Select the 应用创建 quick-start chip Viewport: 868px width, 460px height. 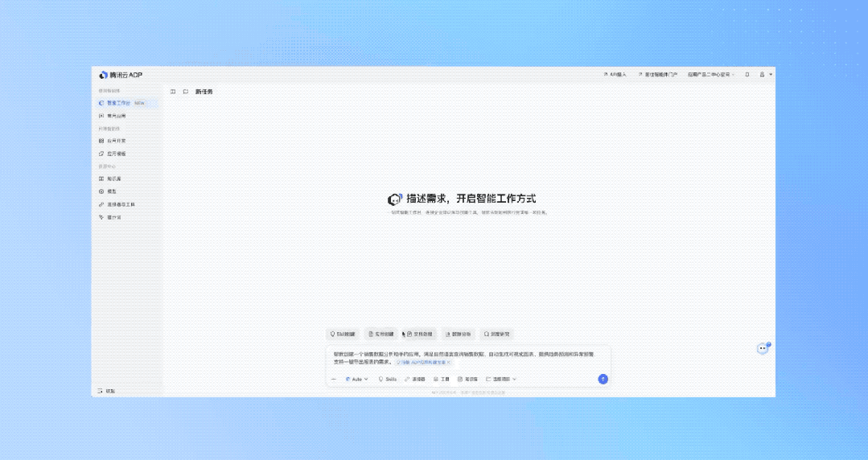(x=381, y=334)
